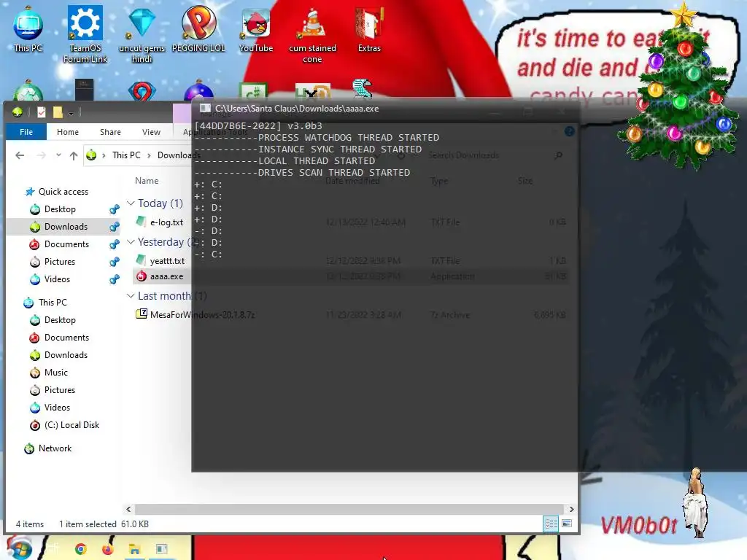
Task: Select Quick access in navigation pane
Action: (63, 192)
